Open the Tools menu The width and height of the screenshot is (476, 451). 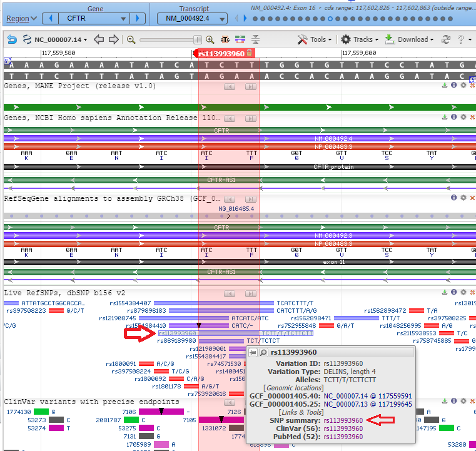[x=315, y=39]
